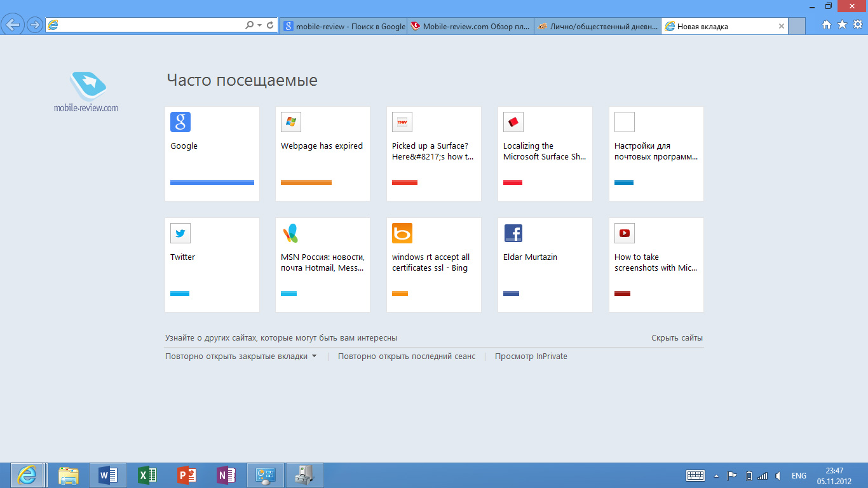Screen dimensions: 868x488
Task: Switch to the 'Mobile-review.com Обзор' tab
Action: click(470, 26)
